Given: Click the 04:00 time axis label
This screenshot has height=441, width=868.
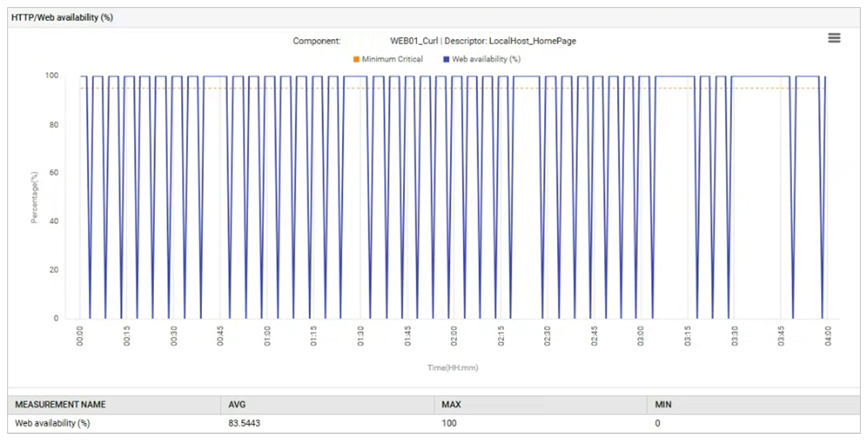Looking at the screenshot, I should pyautogui.click(x=827, y=338).
